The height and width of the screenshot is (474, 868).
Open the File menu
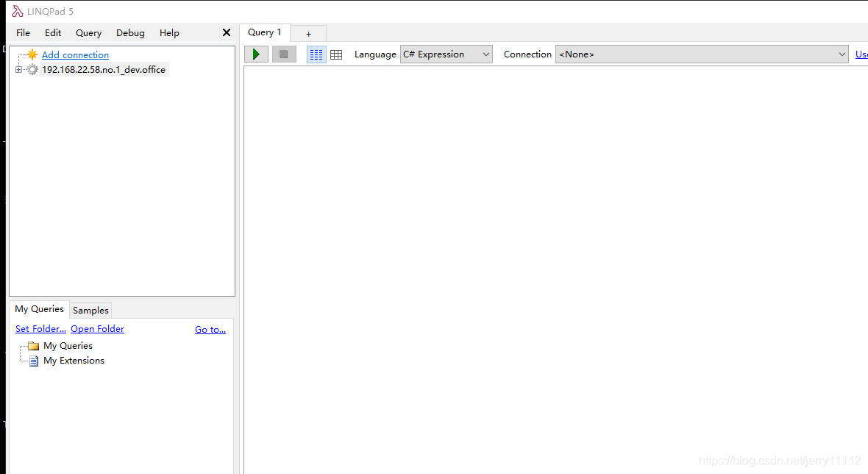click(x=24, y=32)
